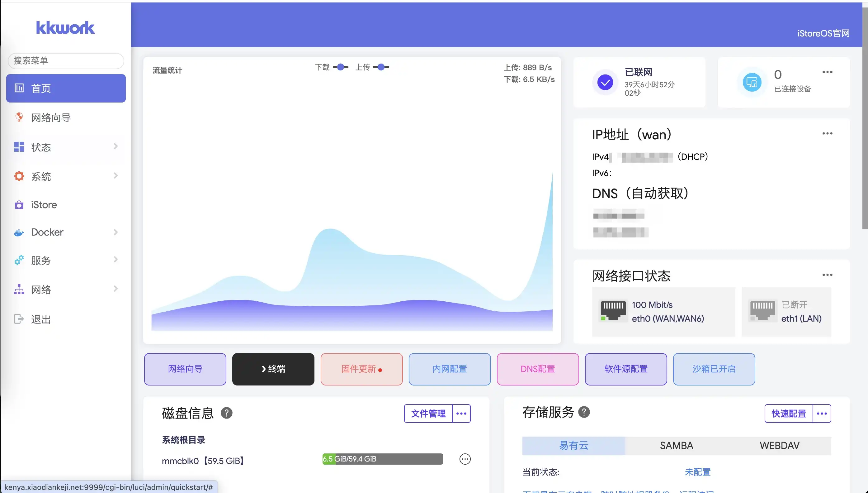
Task: Open the more menu on IP地址 card
Action: coord(827,133)
